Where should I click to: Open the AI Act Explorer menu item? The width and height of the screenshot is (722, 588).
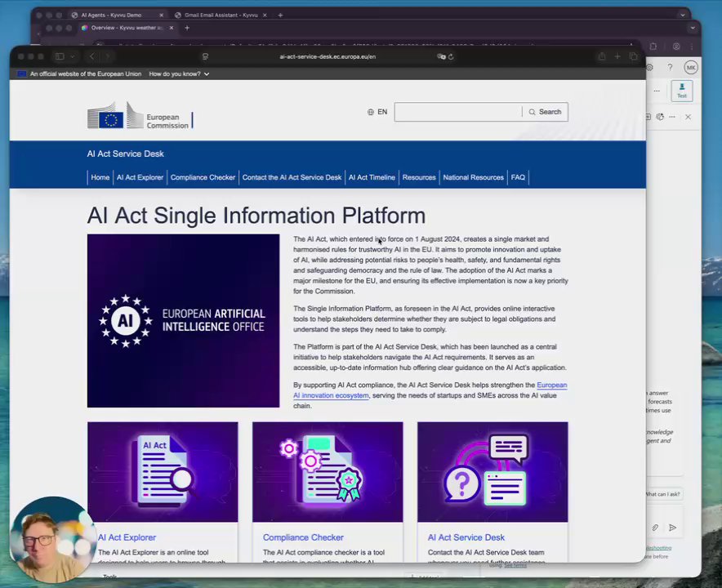(140, 177)
